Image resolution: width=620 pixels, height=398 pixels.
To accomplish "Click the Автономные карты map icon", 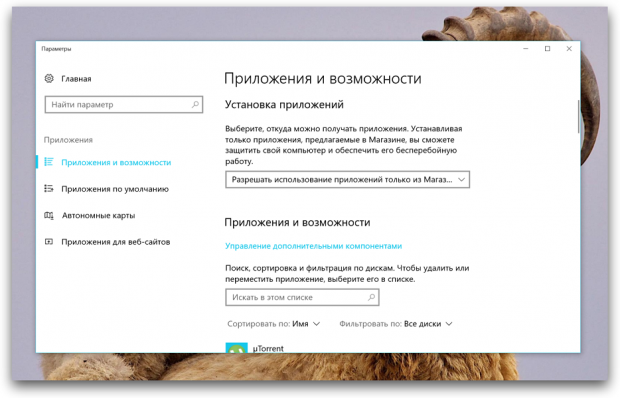I will coord(49,215).
